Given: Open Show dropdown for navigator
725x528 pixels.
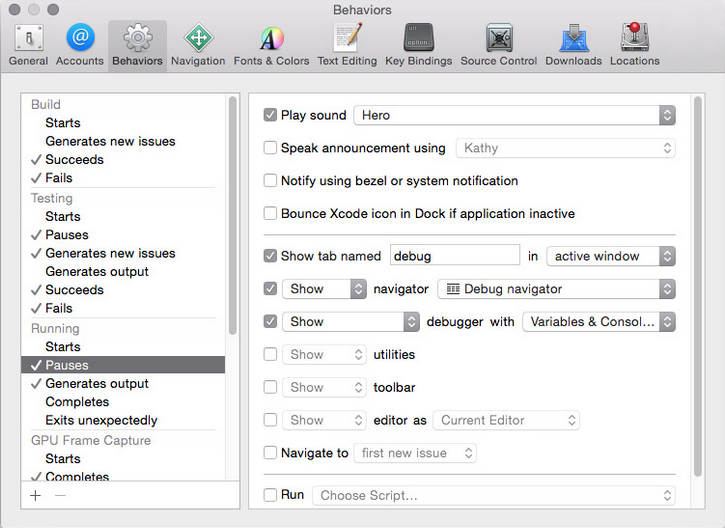Looking at the screenshot, I should coord(324,289).
